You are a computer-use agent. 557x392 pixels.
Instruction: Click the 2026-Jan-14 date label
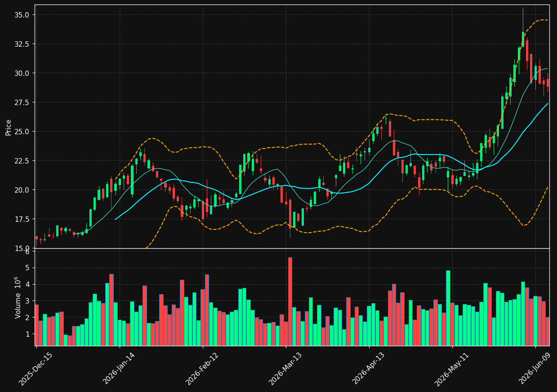coord(119,369)
